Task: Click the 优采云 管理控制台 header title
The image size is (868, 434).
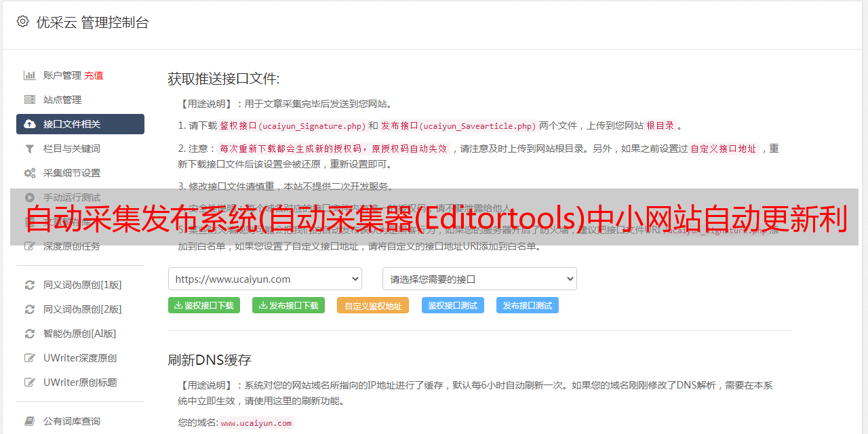Action: [x=93, y=22]
